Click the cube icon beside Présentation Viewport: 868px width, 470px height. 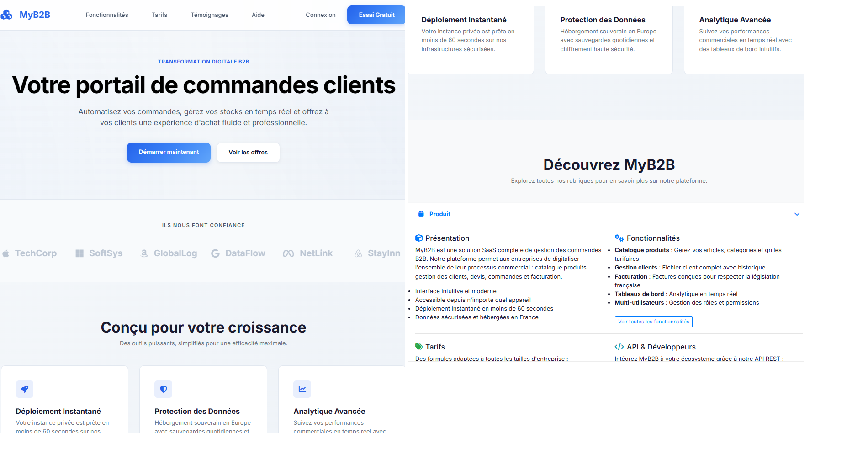(418, 238)
